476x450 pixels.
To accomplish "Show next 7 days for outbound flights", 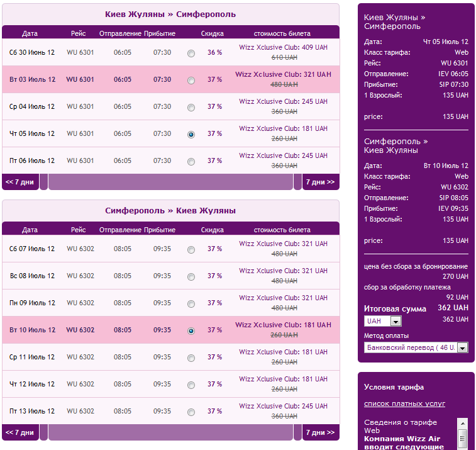I will [320, 182].
